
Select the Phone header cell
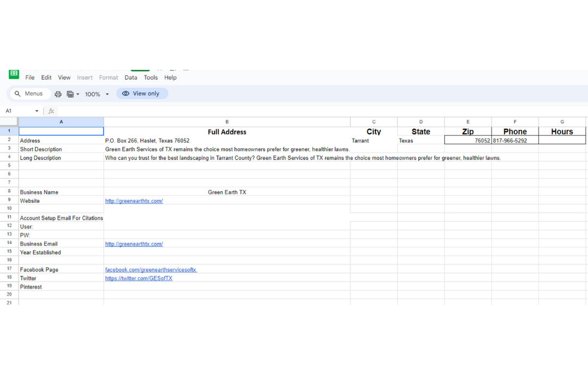(515, 131)
